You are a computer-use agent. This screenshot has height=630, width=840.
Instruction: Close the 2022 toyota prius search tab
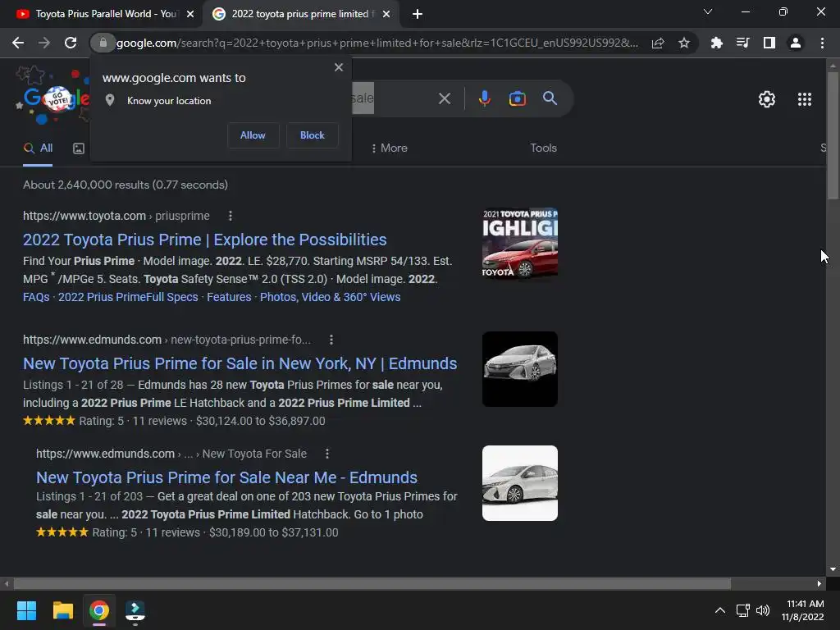coord(386,14)
